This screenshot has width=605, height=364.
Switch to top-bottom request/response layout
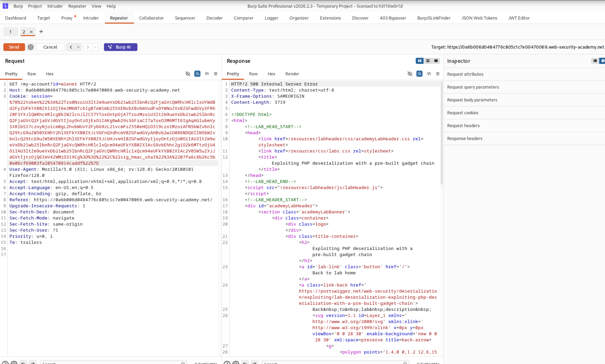click(x=428, y=61)
